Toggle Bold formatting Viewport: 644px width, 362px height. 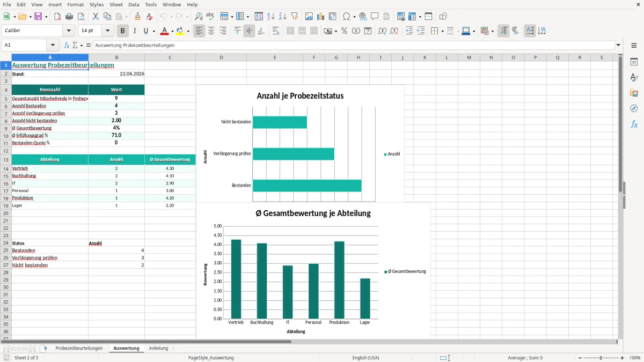point(123,31)
